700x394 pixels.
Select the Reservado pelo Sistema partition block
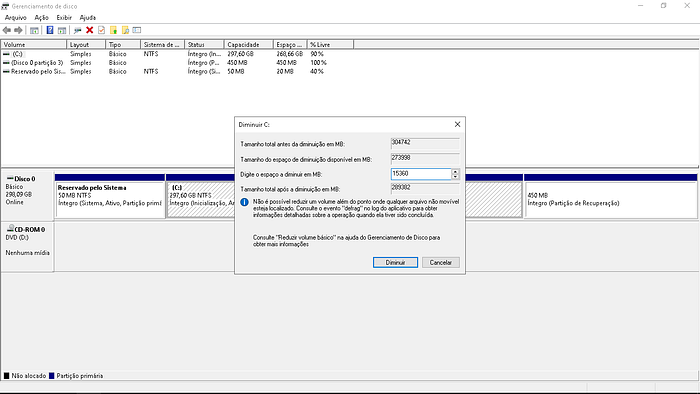click(x=110, y=196)
